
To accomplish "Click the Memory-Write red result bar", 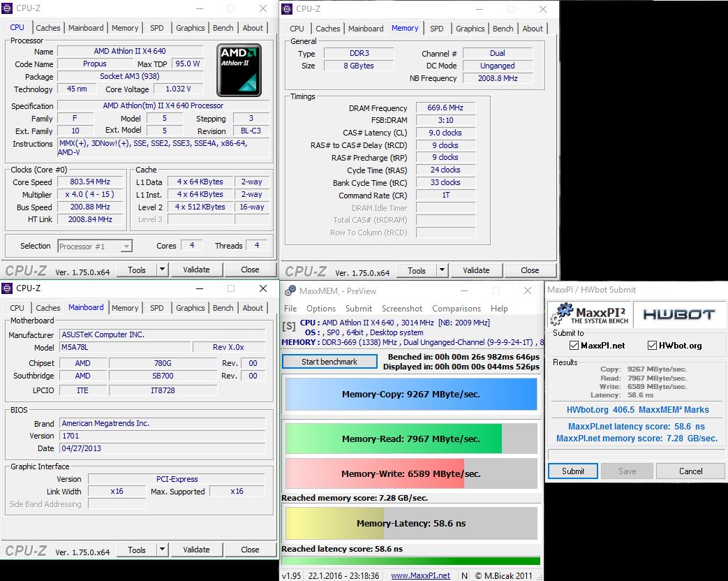I will pyautogui.click(x=411, y=473).
